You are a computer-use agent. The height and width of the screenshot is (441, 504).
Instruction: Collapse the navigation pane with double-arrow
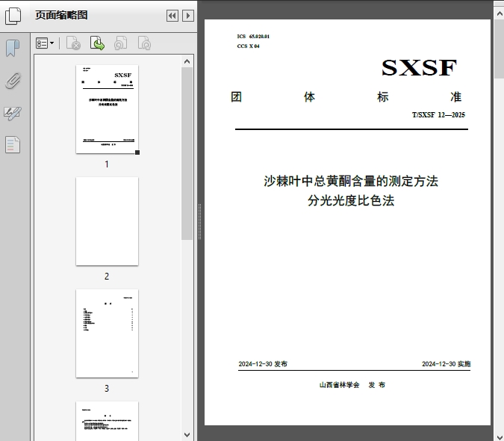(x=172, y=15)
